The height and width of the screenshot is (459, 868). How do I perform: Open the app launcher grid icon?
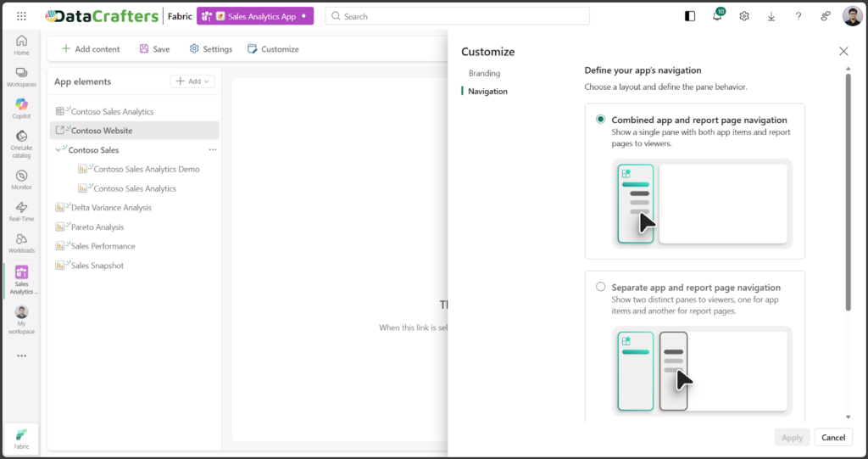coord(21,16)
